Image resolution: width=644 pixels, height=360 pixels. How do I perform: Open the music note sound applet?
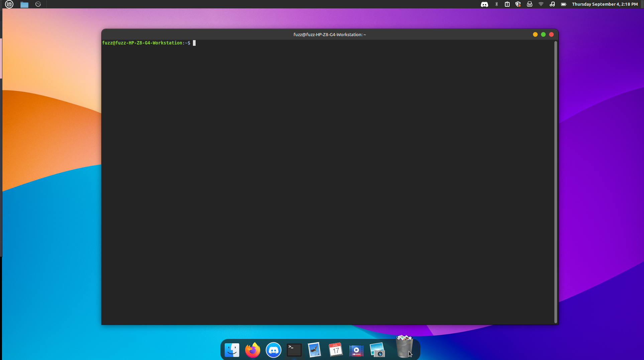point(552,4)
